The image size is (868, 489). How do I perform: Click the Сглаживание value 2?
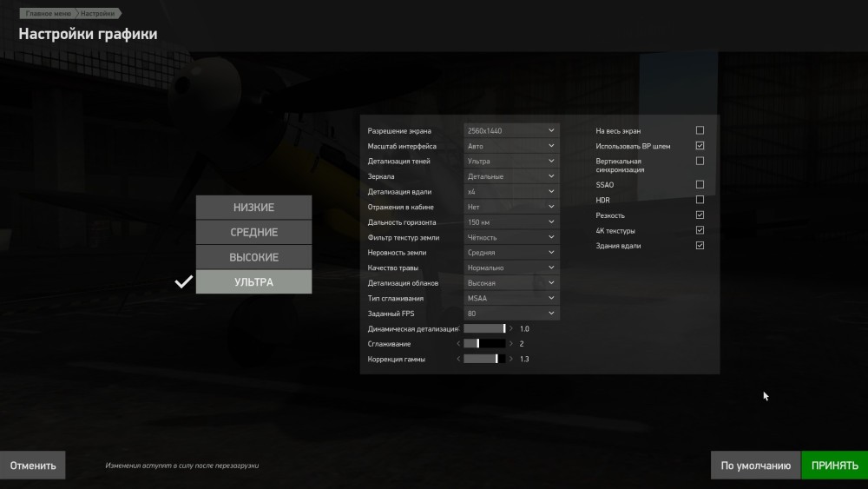522,344
